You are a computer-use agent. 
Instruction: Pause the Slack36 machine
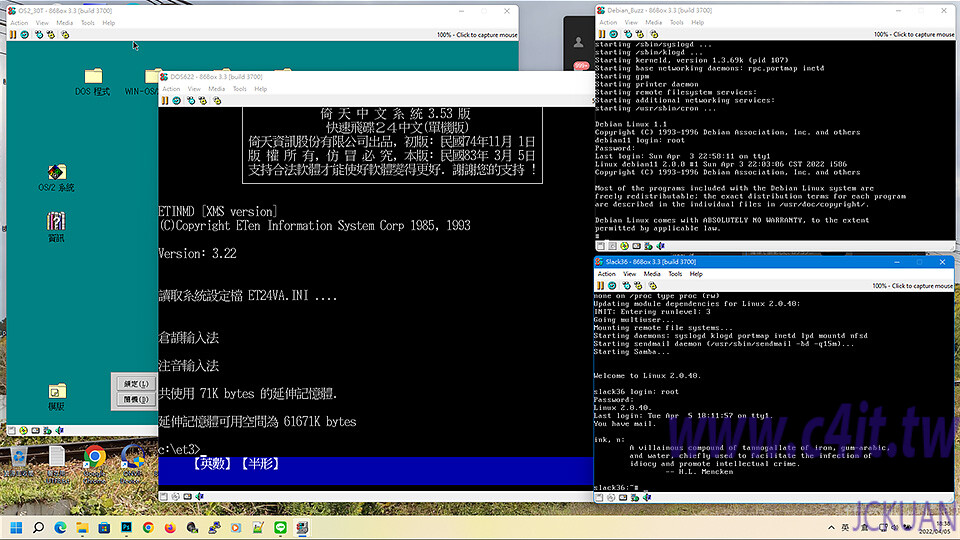click(x=601, y=286)
